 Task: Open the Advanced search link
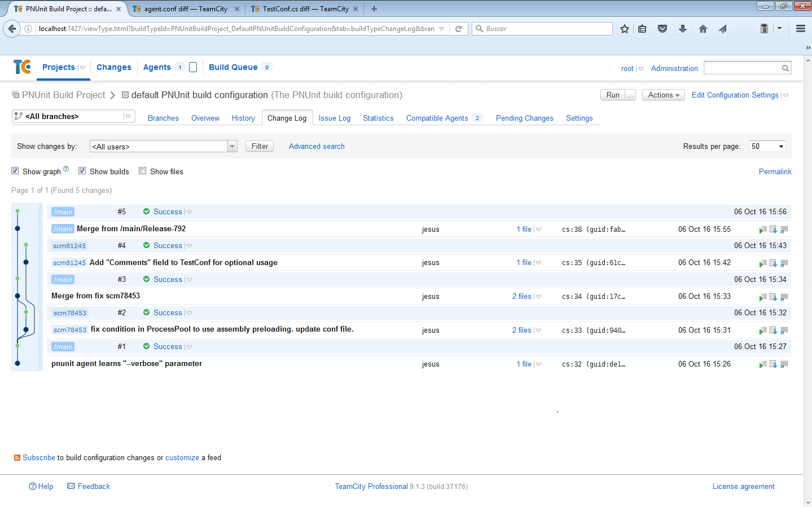pyautogui.click(x=317, y=146)
